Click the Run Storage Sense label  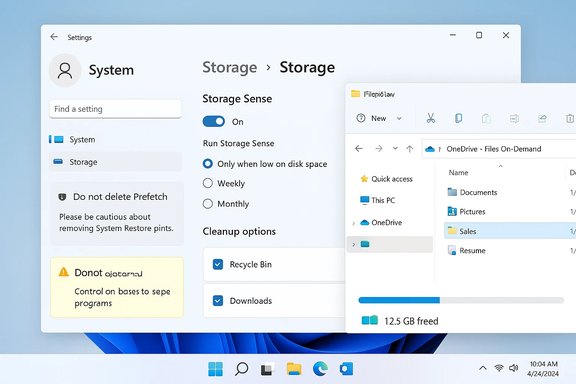point(238,143)
